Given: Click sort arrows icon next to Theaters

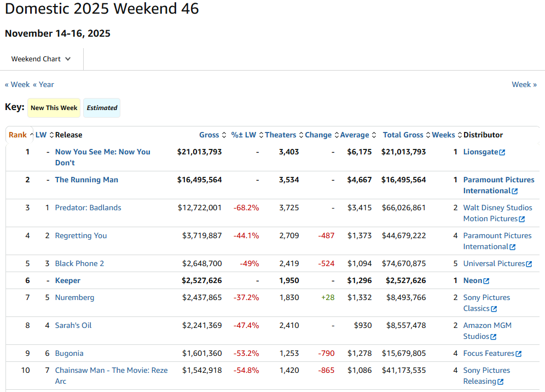Looking at the screenshot, I should tap(300, 135).
